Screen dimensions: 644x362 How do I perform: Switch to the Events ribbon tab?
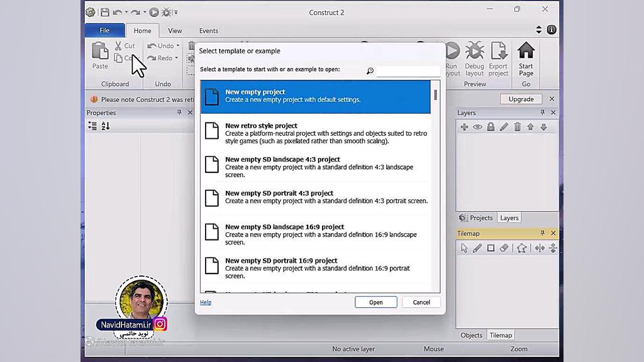(209, 31)
